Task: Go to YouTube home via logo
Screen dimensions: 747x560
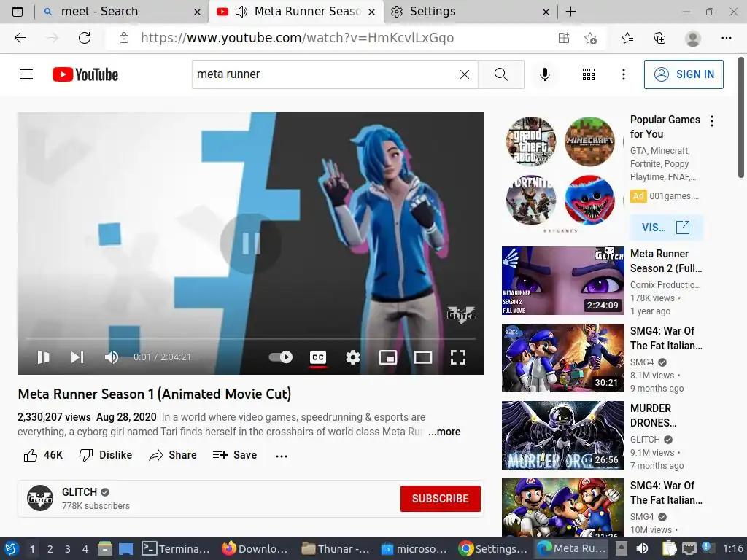Action: click(85, 74)
